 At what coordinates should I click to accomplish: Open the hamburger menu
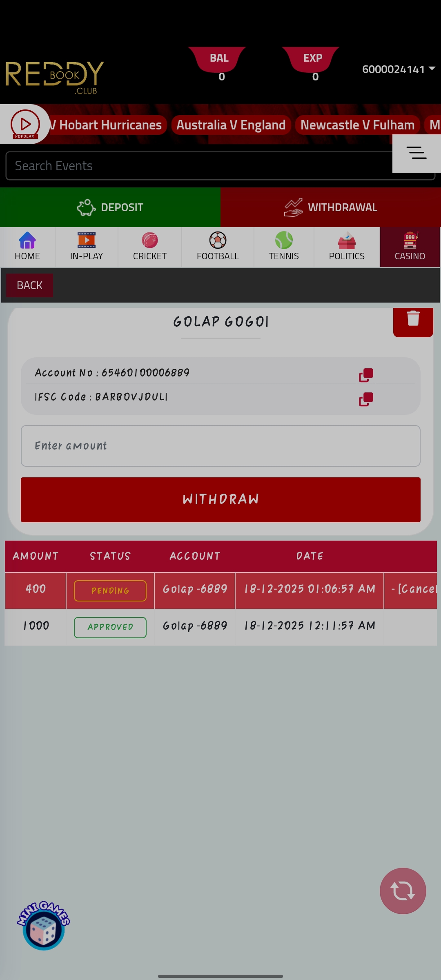(416, 153)
